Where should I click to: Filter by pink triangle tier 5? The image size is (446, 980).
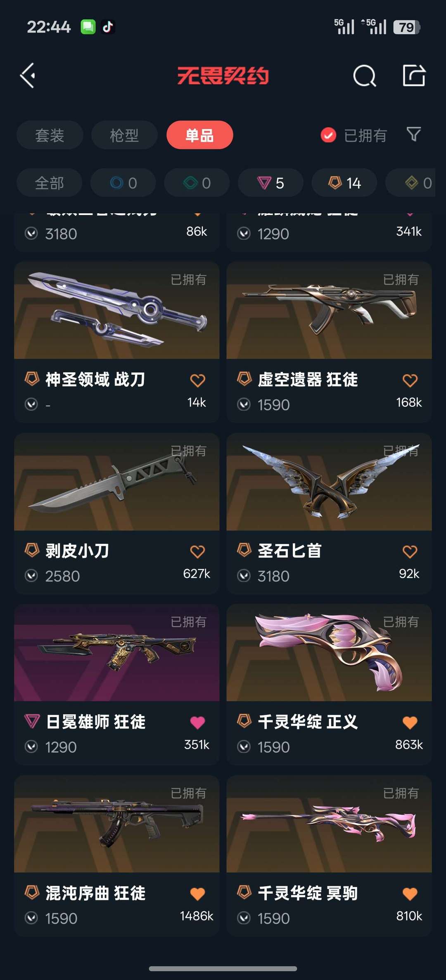(271, 183)
